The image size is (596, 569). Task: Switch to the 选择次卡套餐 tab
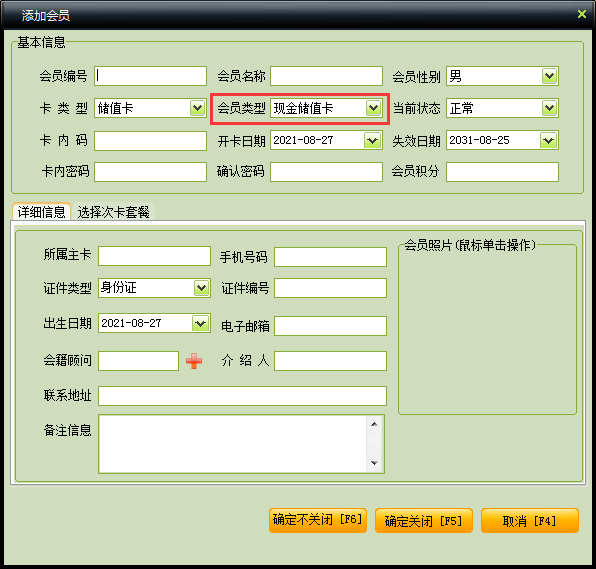coord(113,212)
